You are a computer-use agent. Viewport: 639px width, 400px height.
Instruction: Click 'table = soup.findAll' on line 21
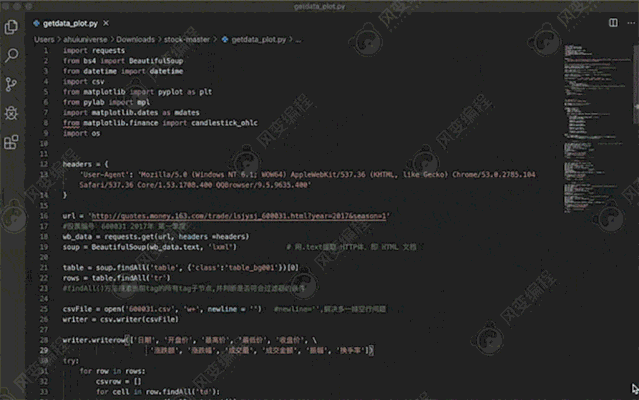coord(106,268)
